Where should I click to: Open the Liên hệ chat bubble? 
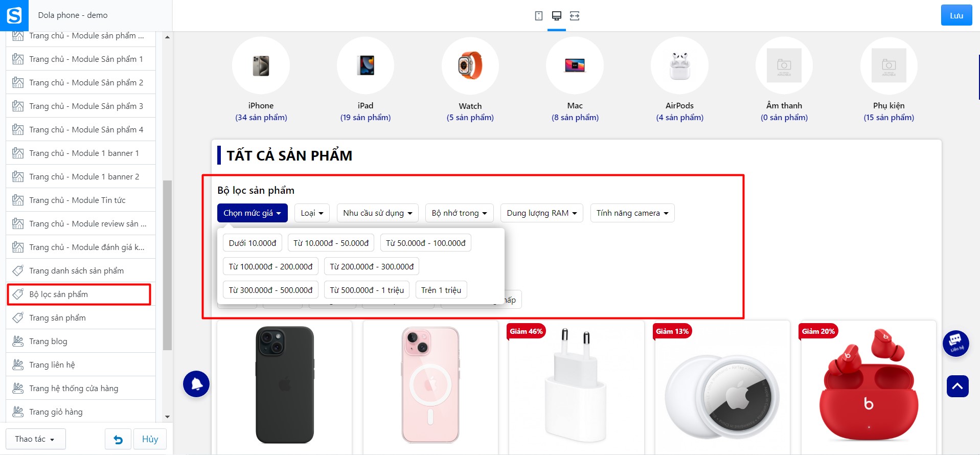pyautogui.click(x=955, y=343)
